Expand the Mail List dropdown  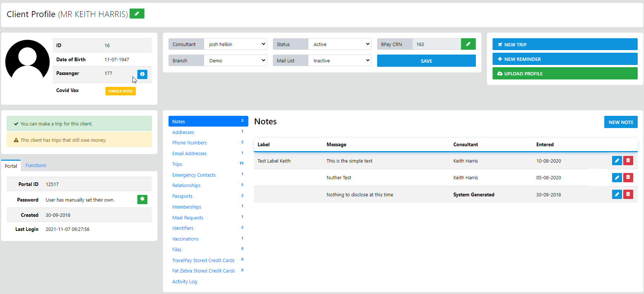tap(340, 61)
